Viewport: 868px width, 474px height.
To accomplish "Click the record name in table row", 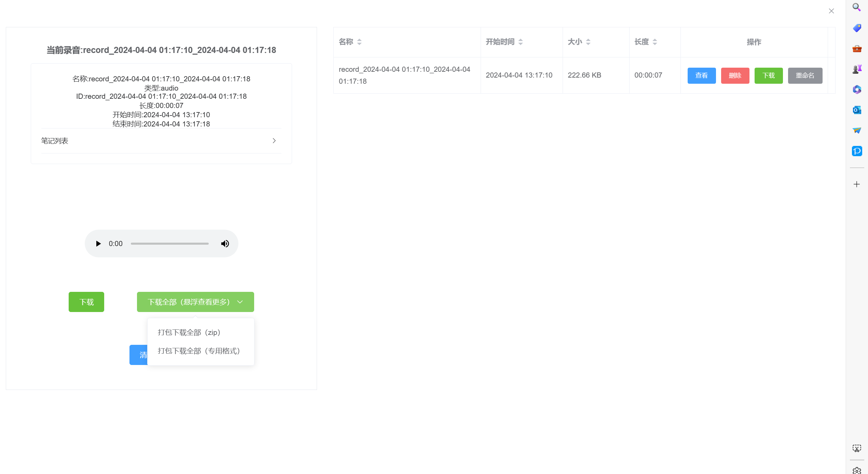I will 404,75.
